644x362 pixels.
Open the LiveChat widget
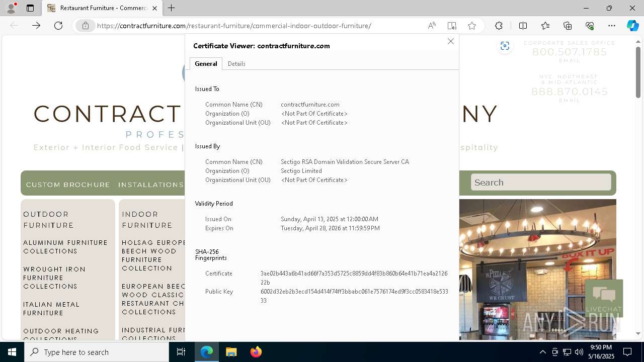coord(604,298)
